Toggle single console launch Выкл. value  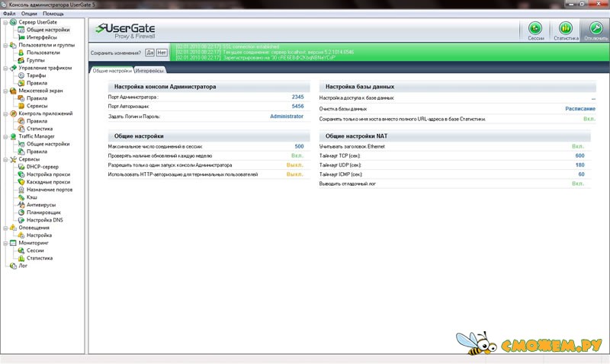pyautogui.click(x=295, y=165)
